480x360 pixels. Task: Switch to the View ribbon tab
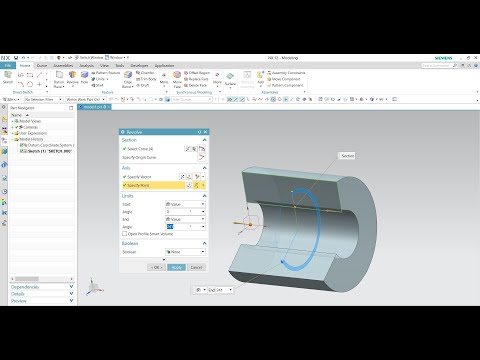104,65
